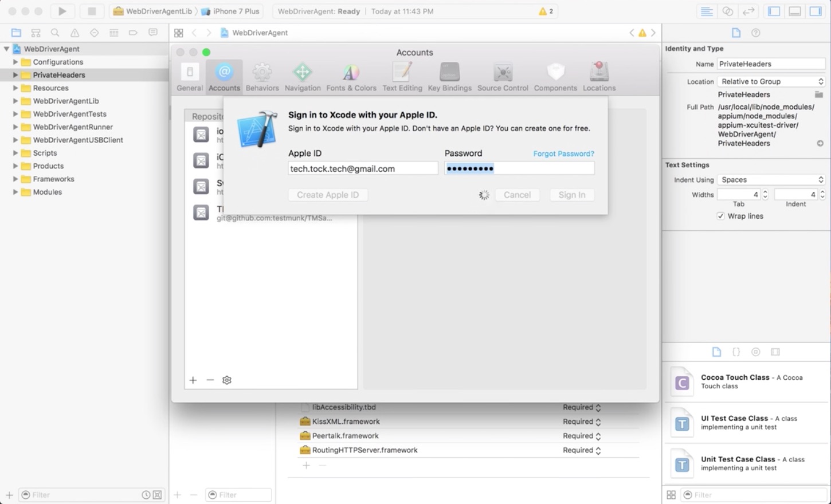Adjust the Indent width stepper
Image resolution: width=831 pixels, height=504 pixels.
tap(822, 195)
